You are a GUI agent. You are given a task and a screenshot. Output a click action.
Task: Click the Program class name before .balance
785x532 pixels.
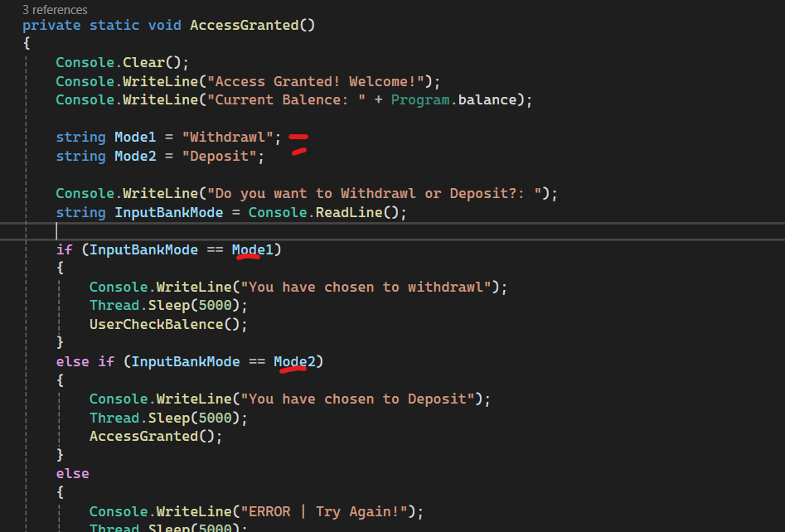click(x=420, y=100)
